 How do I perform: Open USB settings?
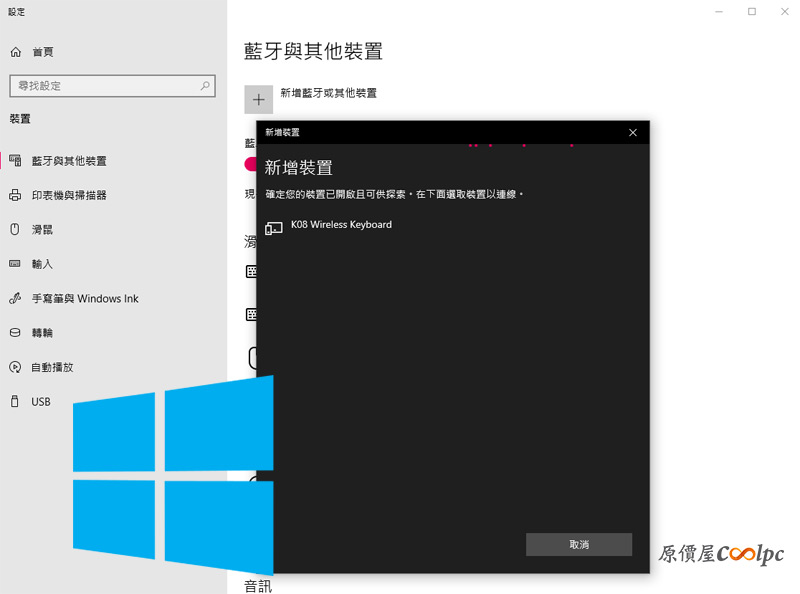click(x=41, y=402)
